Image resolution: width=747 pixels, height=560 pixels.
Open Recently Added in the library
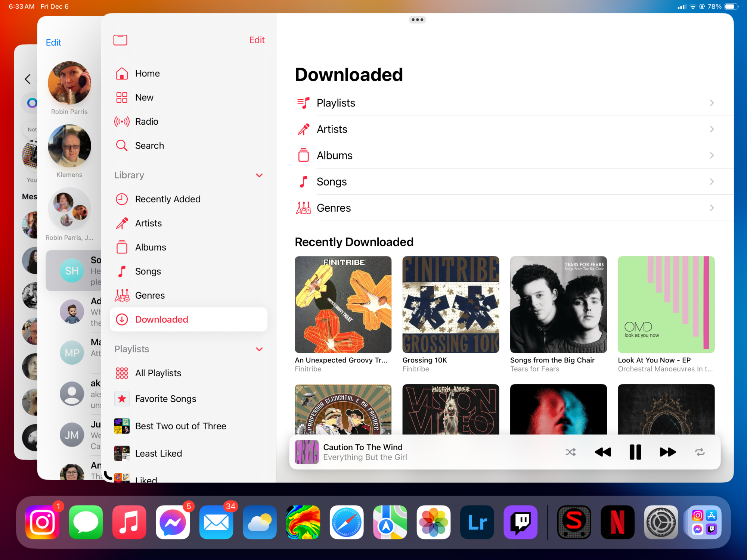pyautogui.click(x=167, y=199)
